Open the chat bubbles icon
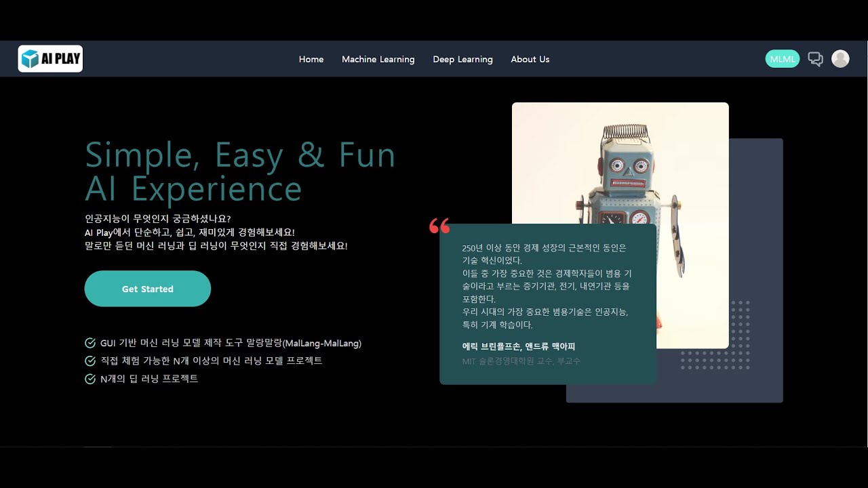The height and width of the screenshot is (488, 868). tap(816, 59)
